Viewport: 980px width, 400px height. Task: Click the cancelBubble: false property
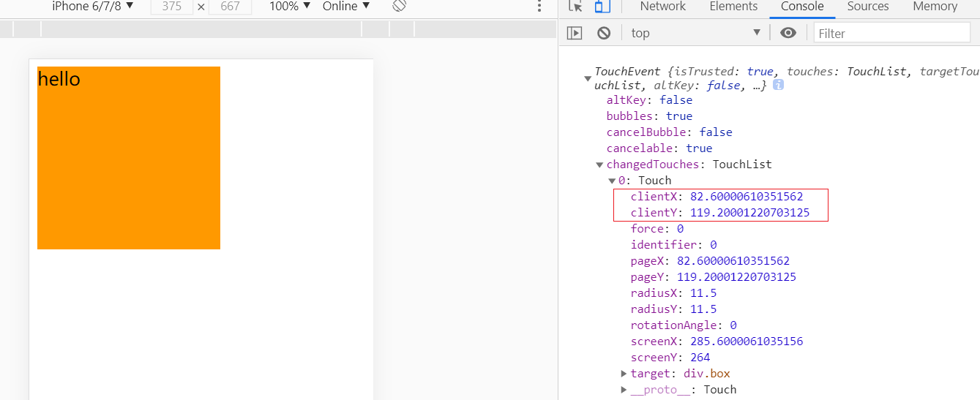coord(669,132)
